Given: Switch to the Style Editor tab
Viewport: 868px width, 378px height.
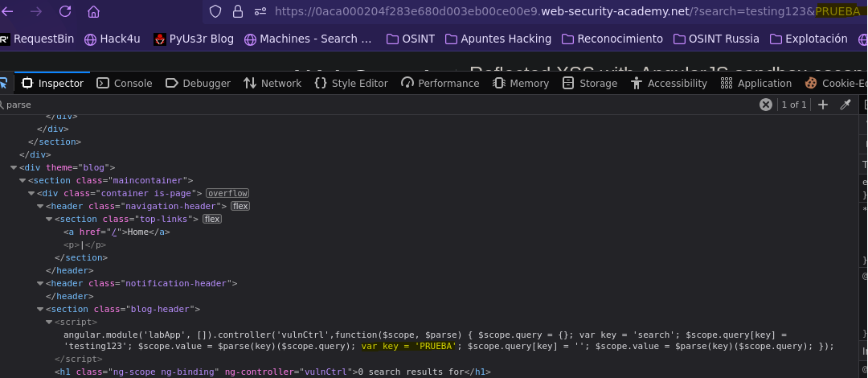Looking at the screenshot, I should coord(351,83).
